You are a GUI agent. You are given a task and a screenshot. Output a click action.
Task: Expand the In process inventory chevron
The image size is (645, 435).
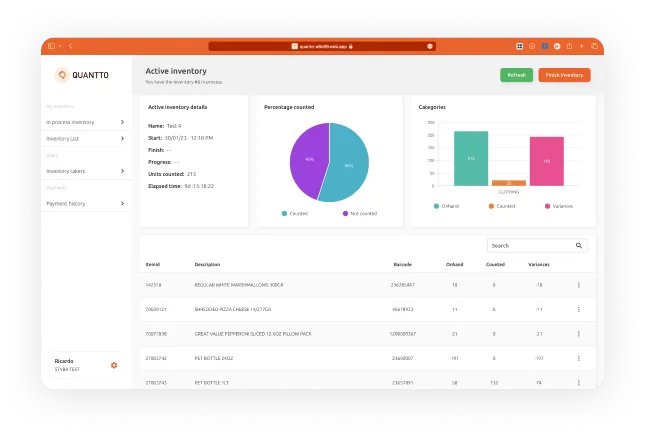(122, 122)
